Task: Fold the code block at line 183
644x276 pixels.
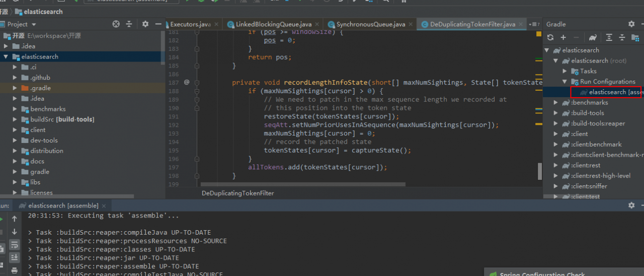Action: 197,49
